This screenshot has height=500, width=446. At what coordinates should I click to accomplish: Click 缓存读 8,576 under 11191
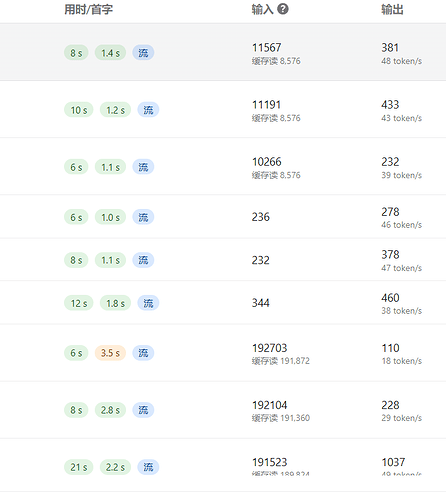276,118
